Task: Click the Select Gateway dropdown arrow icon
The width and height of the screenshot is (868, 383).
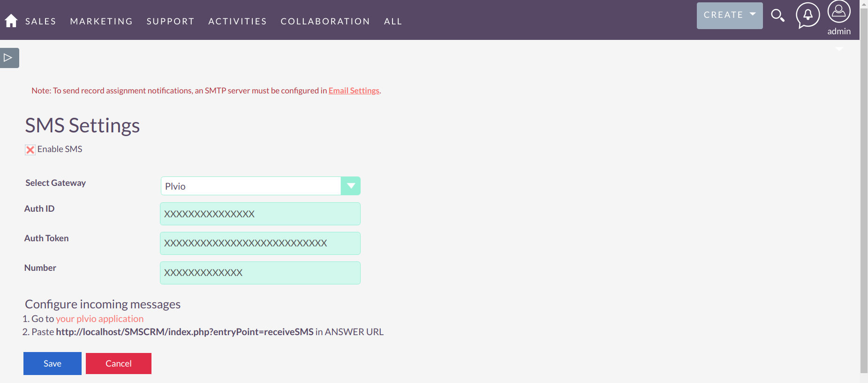Action: click(350, 186)
